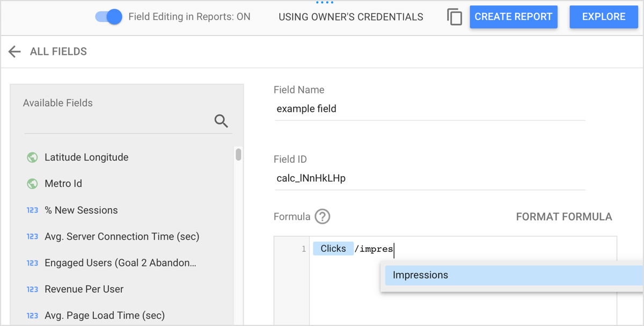
Task: Click the Explore button
Action: pyautogui.click(x=603, y=17)
